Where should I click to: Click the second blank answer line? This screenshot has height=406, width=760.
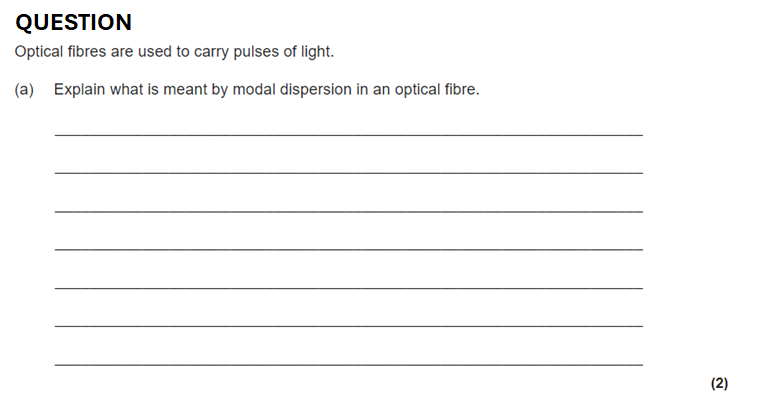click(x=348, y=172)
